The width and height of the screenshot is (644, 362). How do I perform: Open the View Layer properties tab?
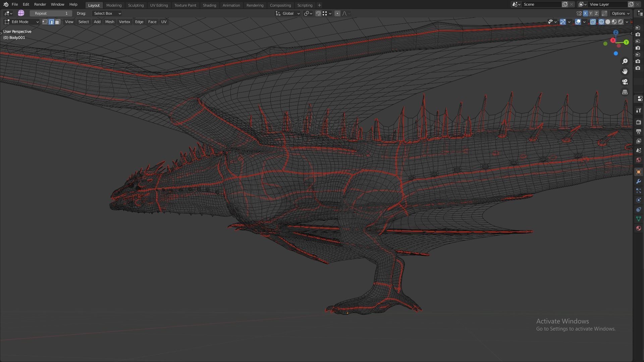click(x=638, y=141)
